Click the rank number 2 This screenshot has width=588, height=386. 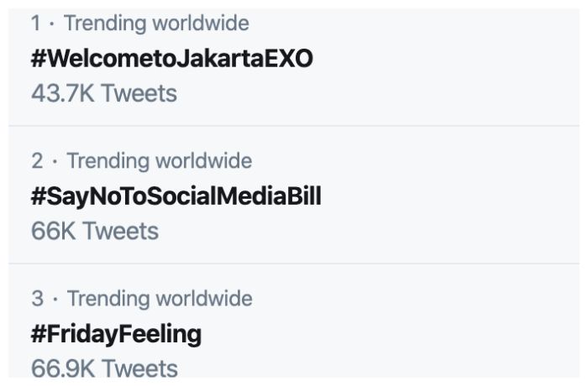tap(38, 160)
